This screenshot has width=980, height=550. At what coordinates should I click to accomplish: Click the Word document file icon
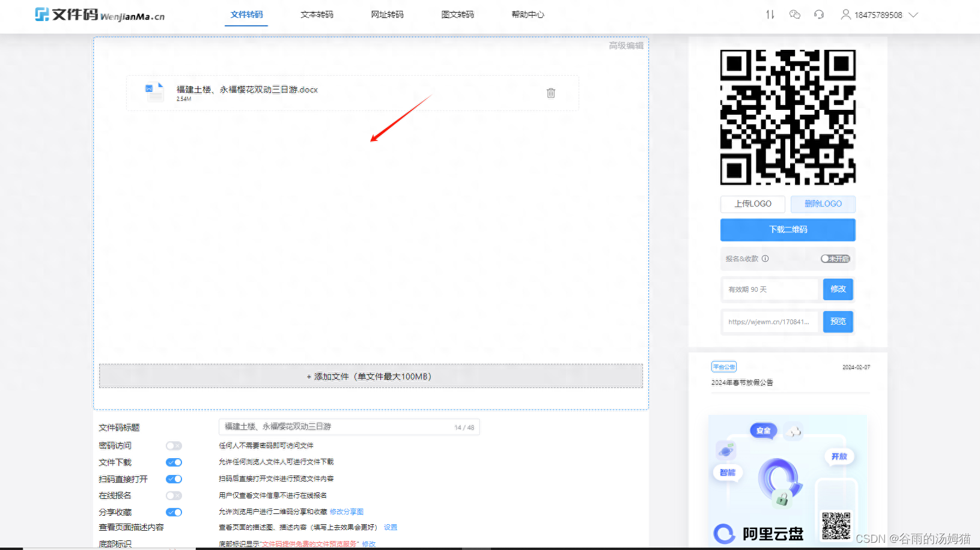[x=154, y=92]
